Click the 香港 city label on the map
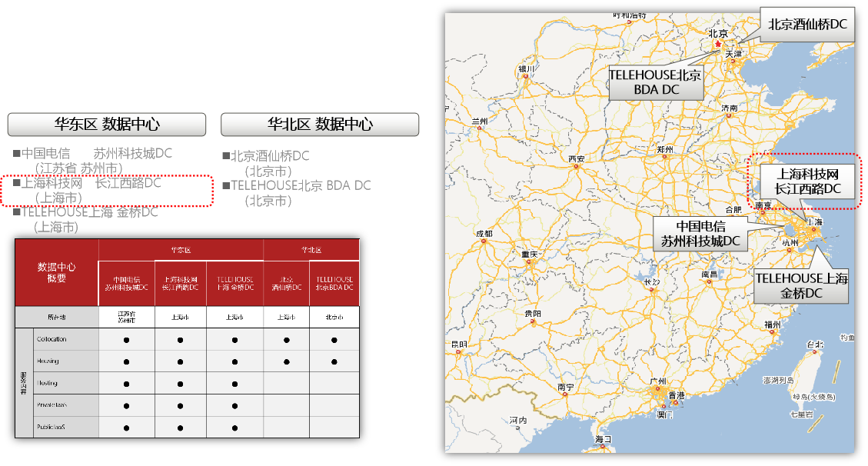This screenshot has width=868, height=466. pos(677,395)
